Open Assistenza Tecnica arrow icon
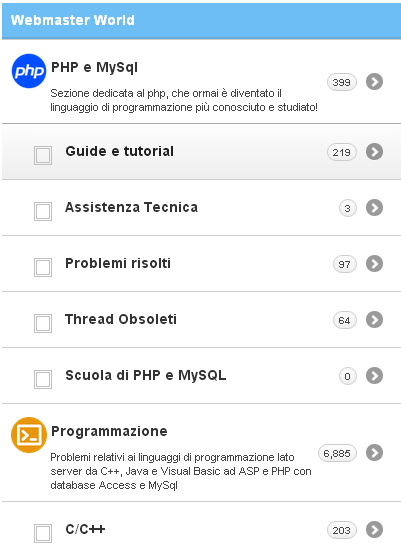This screenshot has width=401, height=554. (375, 208)
